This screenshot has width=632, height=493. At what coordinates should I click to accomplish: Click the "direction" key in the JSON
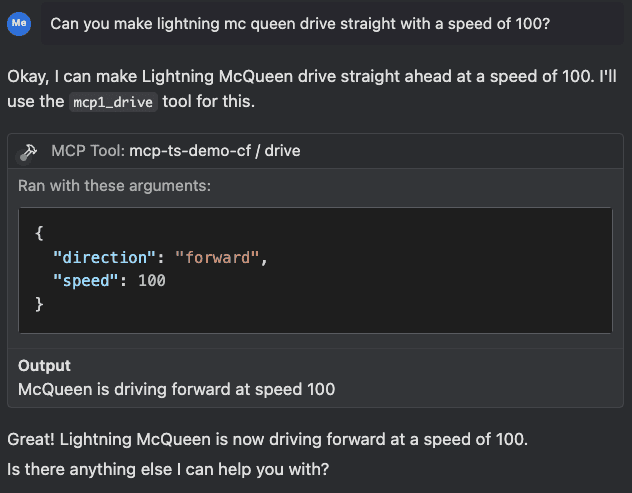[x=104, y=258]
